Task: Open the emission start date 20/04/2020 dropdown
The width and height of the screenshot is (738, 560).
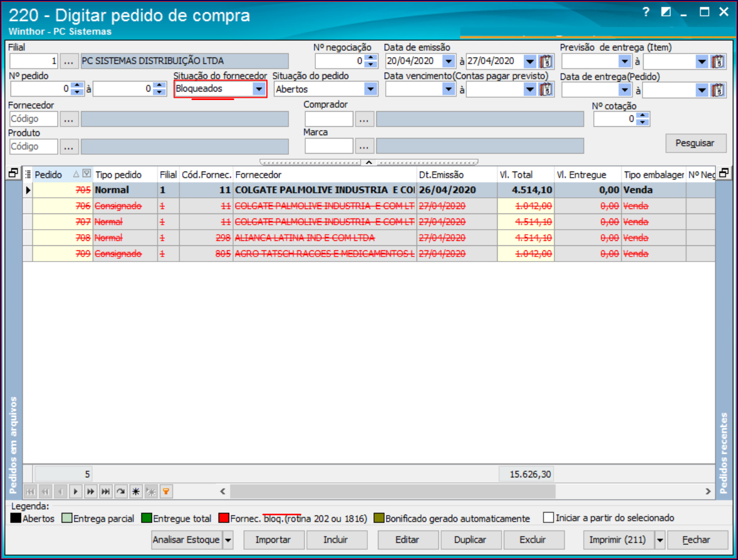Action: coord(448,61)
